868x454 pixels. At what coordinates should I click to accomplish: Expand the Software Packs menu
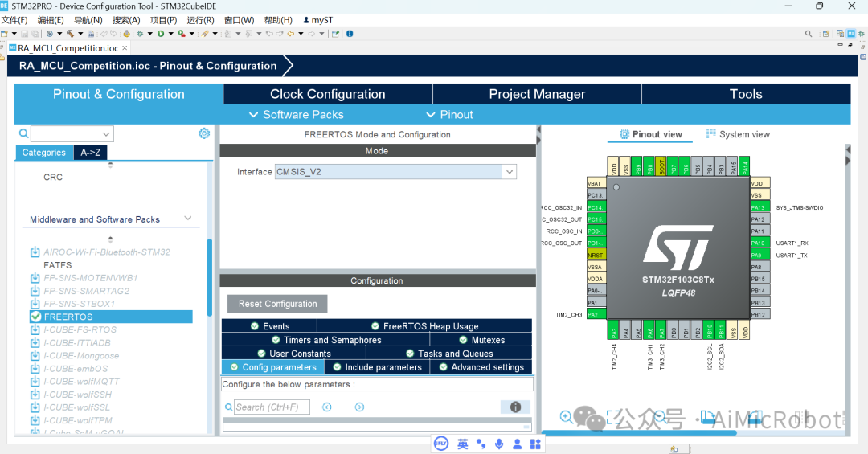pos(296,115)
